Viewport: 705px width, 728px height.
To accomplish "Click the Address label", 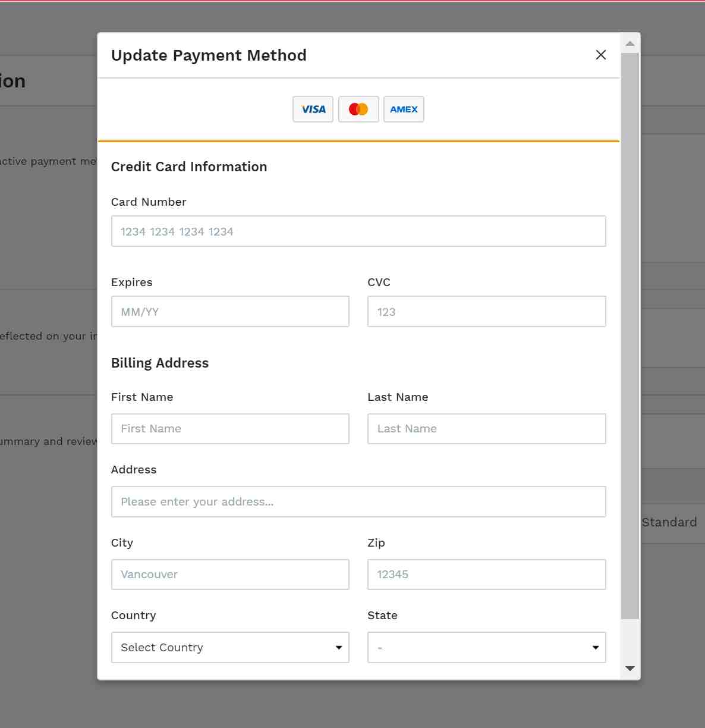I will point(134,469).
